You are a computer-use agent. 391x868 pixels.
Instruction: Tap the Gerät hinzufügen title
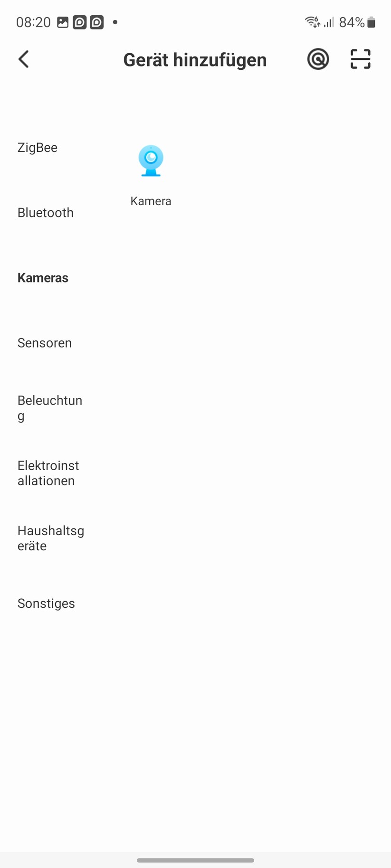click(195, 60)
